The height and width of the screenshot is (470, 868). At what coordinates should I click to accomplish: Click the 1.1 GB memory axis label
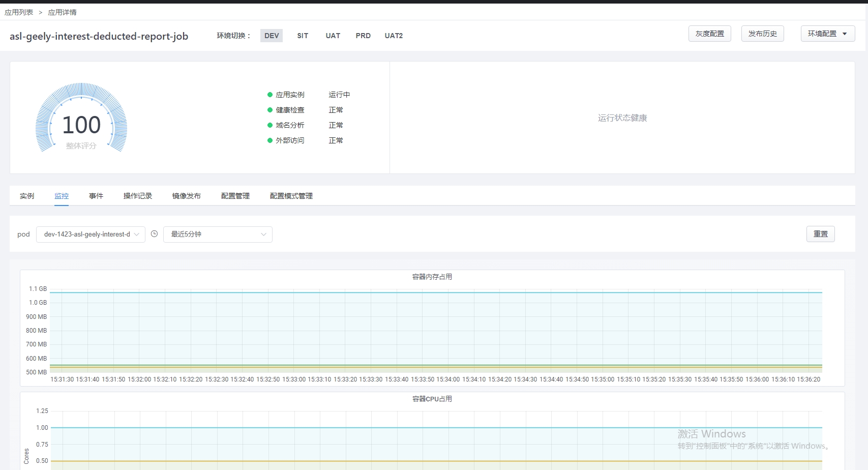click(x=38, y=289)
